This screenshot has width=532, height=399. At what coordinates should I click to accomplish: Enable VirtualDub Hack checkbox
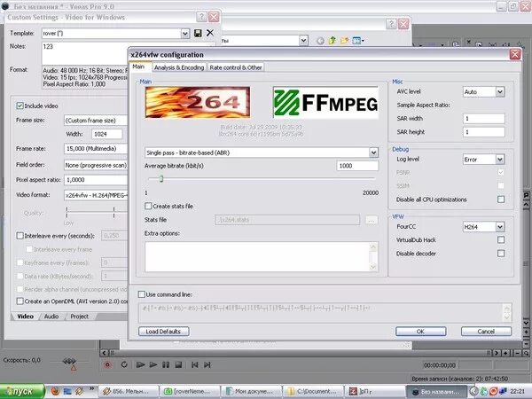click(x=501, y=240)
